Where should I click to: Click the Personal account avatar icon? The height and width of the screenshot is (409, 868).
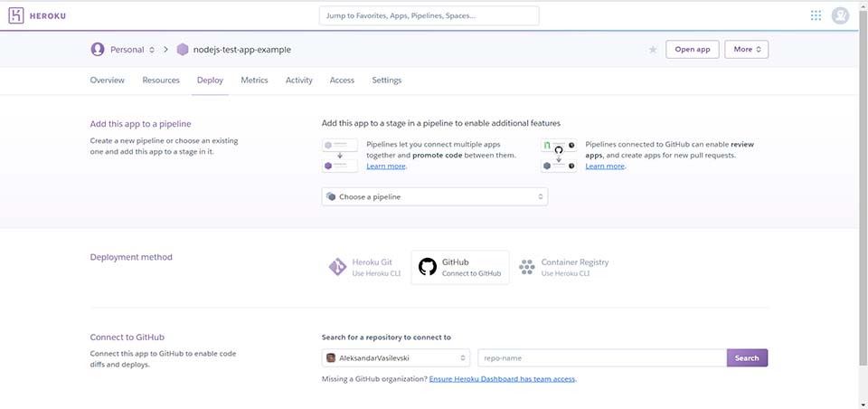point(98,50)
